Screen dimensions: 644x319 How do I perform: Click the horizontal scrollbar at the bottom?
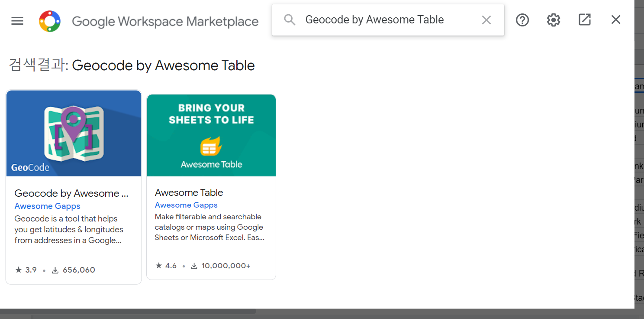128,311
